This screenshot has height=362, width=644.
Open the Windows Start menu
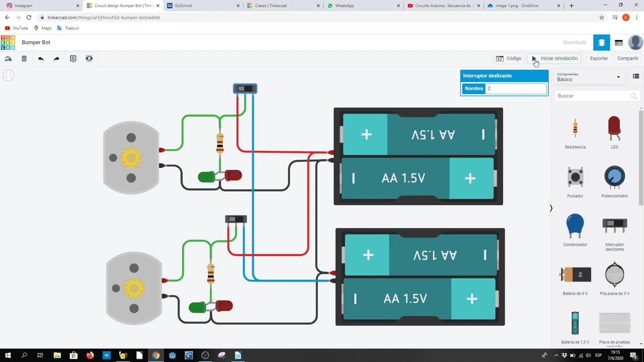[8, 355]
